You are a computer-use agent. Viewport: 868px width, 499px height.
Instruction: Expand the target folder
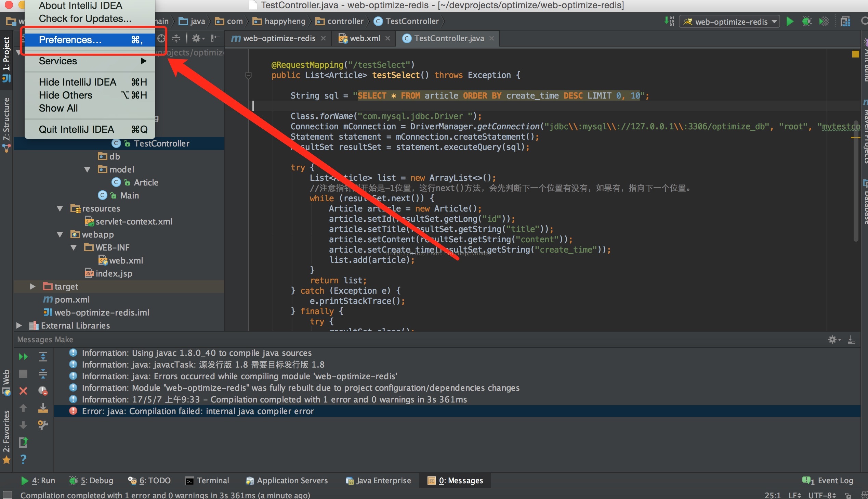[x=32, y=286]
